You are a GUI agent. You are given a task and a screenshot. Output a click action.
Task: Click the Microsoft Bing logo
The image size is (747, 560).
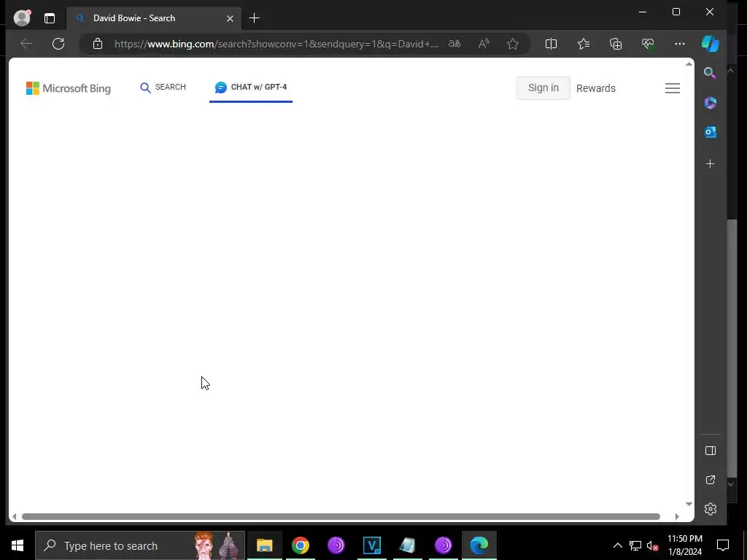coord(68,88)
